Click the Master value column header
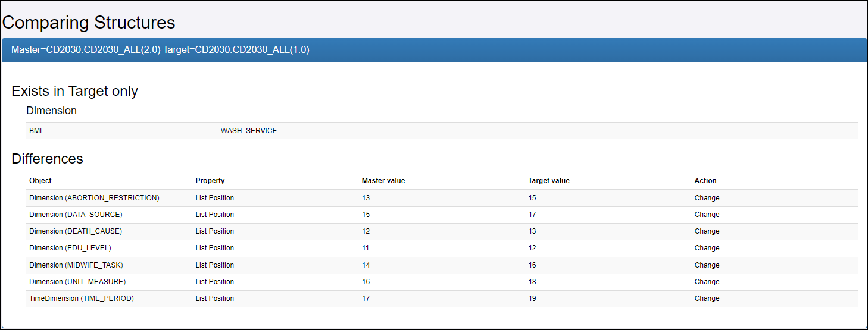This screenshot has width=868, height=330. 383,181
